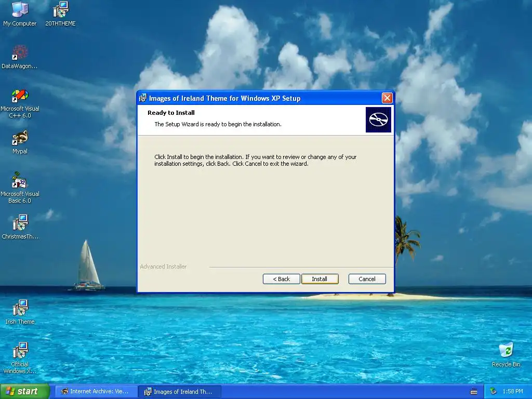This screenshot has height=399, width=532.
Task: Select the Irish Theme installer icon
Action: (x=20, y=312)
